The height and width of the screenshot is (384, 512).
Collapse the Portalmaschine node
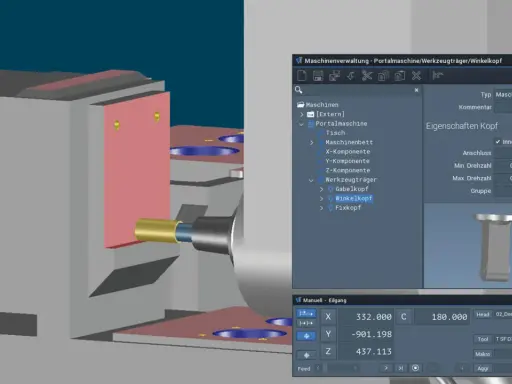click(x=301, y=124)
